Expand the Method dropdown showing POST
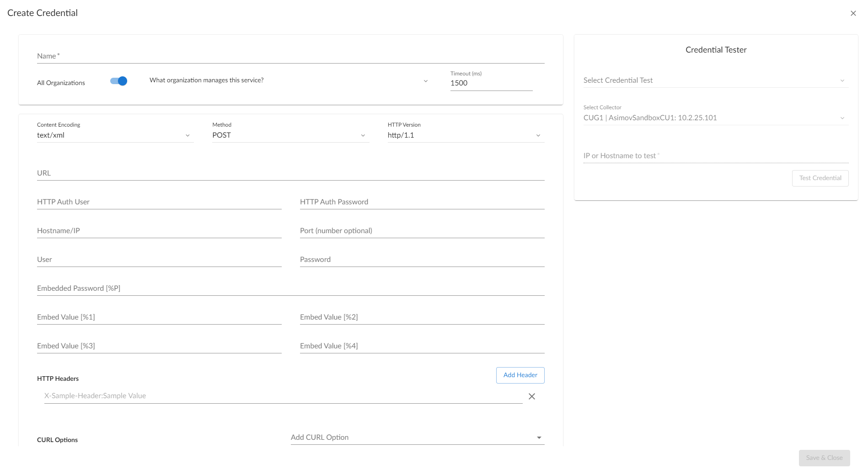 (290, 135)
